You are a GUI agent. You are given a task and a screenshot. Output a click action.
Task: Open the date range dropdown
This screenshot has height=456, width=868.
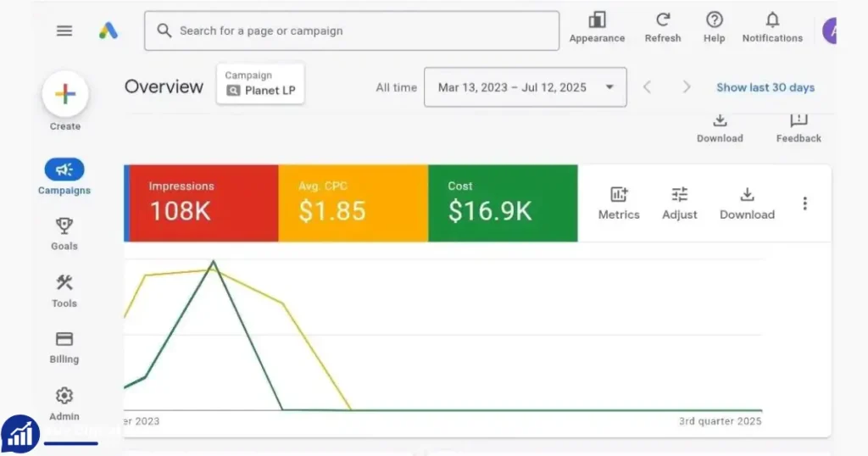pos(526,87)
